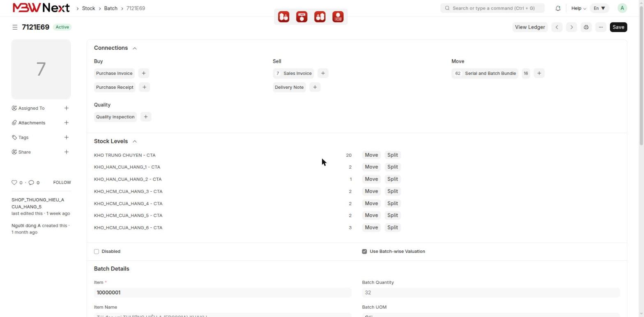Open the notifications bell
Viewport: 644px width, 317px height.
point(558,8)
